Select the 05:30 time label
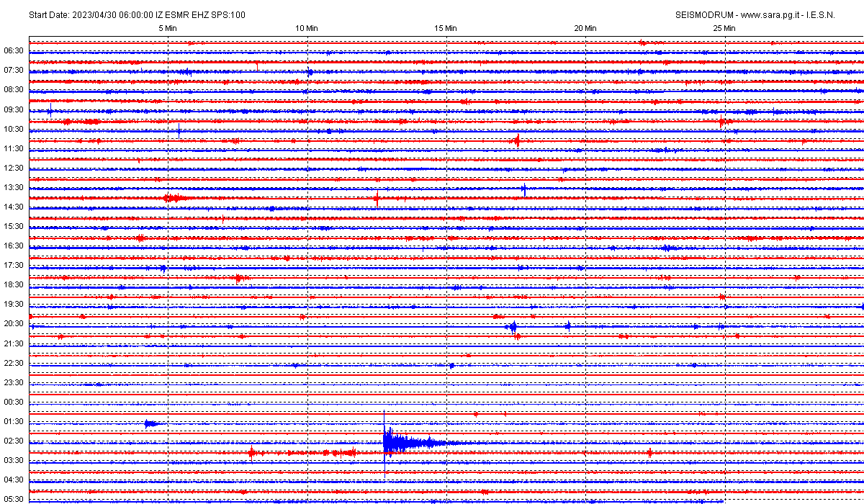 tap(14, 500)
